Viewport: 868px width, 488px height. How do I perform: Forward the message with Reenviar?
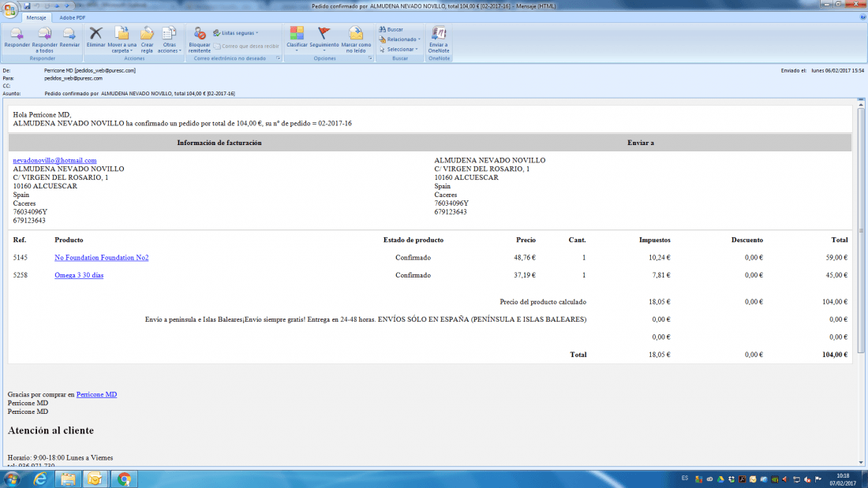(x=69, y=39)
